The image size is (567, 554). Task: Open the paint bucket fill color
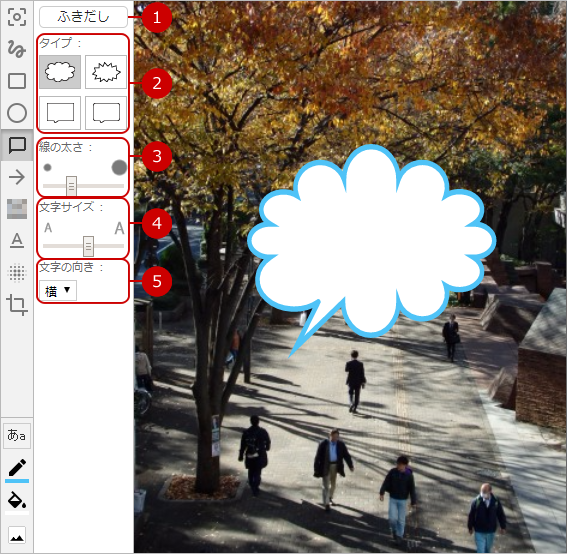[17, 500]
